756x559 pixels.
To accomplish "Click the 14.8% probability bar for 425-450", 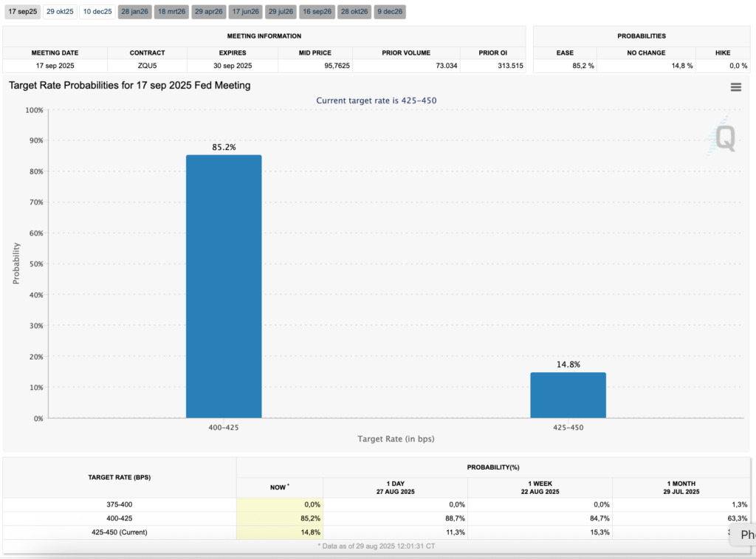I will [568, 394].
